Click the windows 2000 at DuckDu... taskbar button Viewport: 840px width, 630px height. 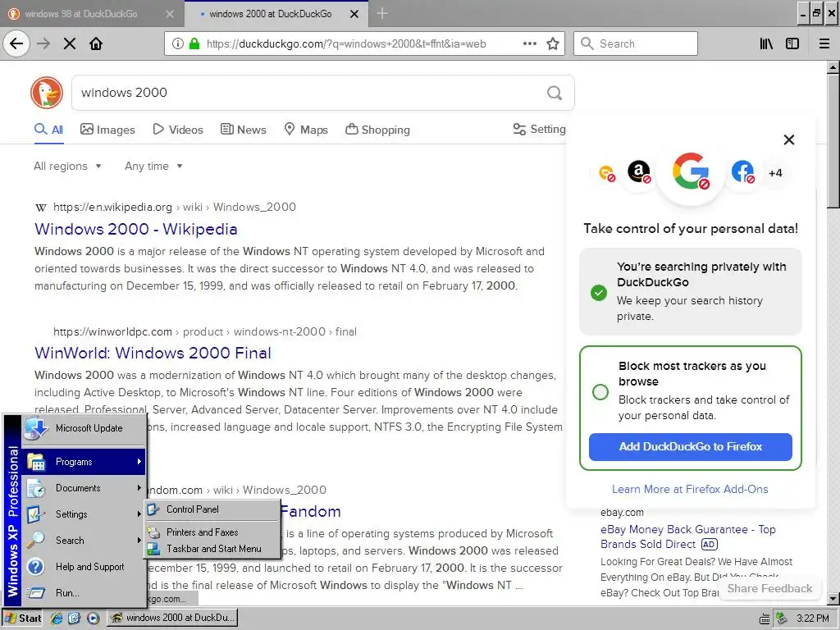[172, 618]
